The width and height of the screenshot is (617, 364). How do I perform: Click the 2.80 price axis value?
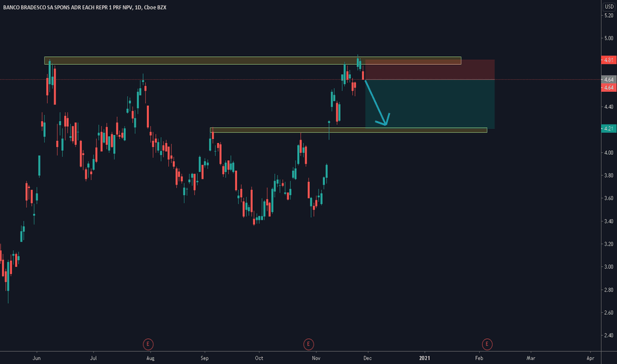point(609,290)
